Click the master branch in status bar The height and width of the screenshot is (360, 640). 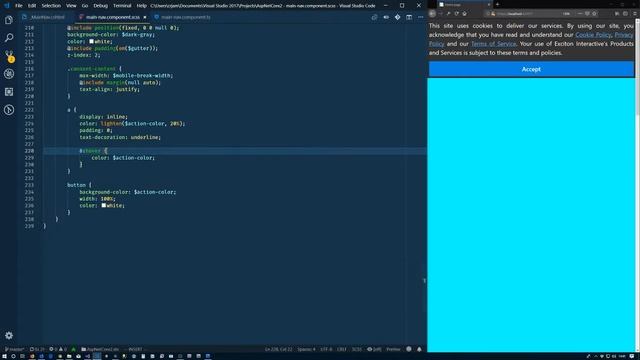coord(14,349)
